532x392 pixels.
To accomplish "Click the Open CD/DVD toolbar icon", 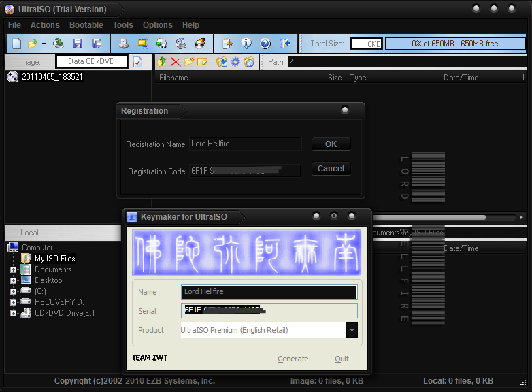I will pyautogui.click(x=59, y=44).
